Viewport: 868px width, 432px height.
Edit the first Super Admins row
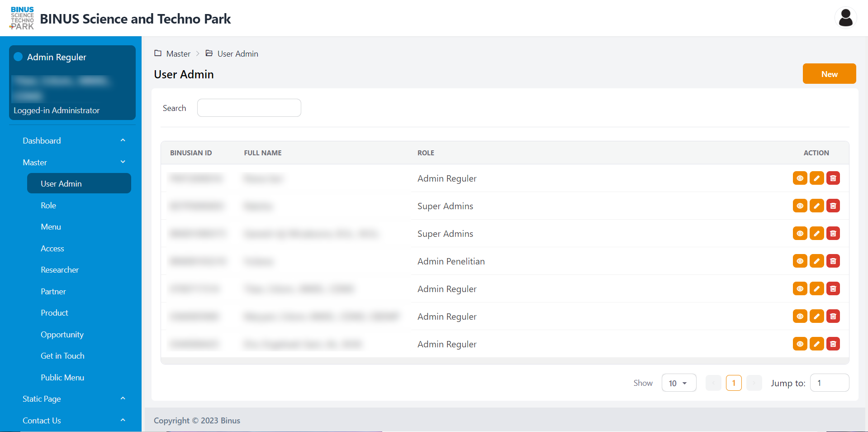(816, 206)
